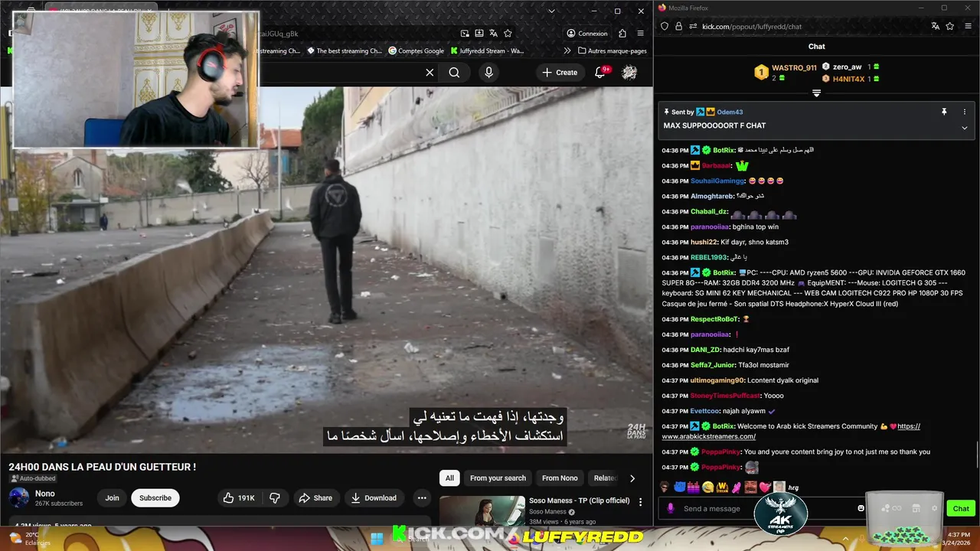The height and width of the screenshot is (551, 980).
Task: Subscribe to the Nono channel
Action: coord(155,498)
